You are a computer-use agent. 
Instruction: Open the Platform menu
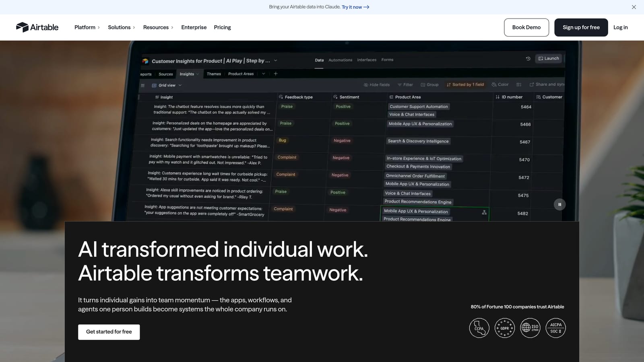click(x=87, y=27)
